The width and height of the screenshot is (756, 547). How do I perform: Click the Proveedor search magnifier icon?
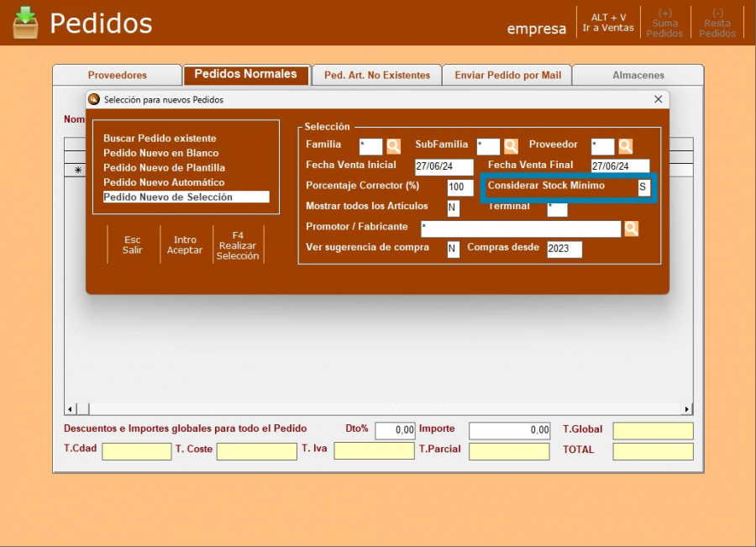pyautogui.click(x=625, y=146)
